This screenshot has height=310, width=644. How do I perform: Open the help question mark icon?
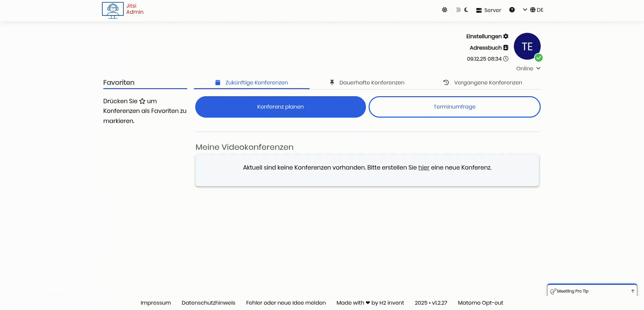click(x=512, y=10)
